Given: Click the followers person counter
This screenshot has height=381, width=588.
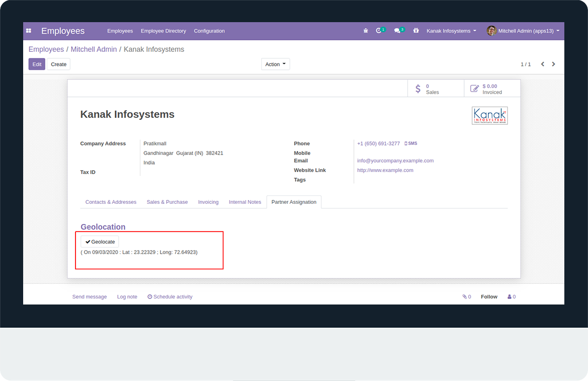Looking at the screenshot, I should point(511,296).
